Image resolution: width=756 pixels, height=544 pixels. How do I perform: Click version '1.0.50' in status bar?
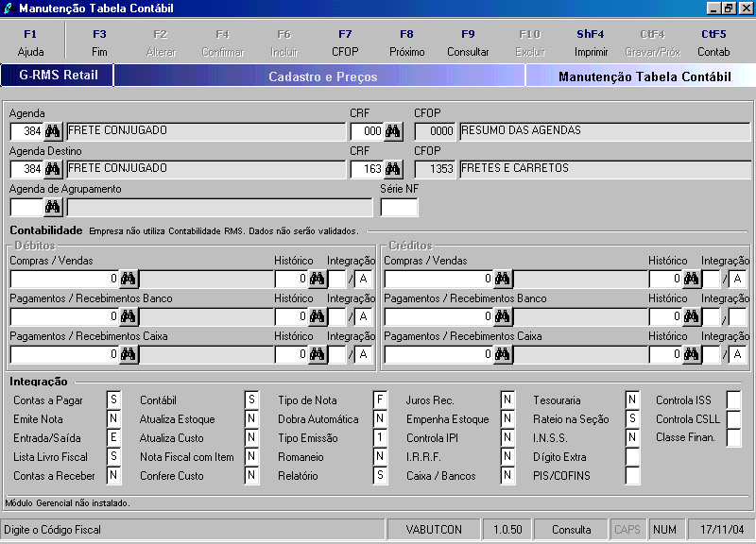pos(507,530)
